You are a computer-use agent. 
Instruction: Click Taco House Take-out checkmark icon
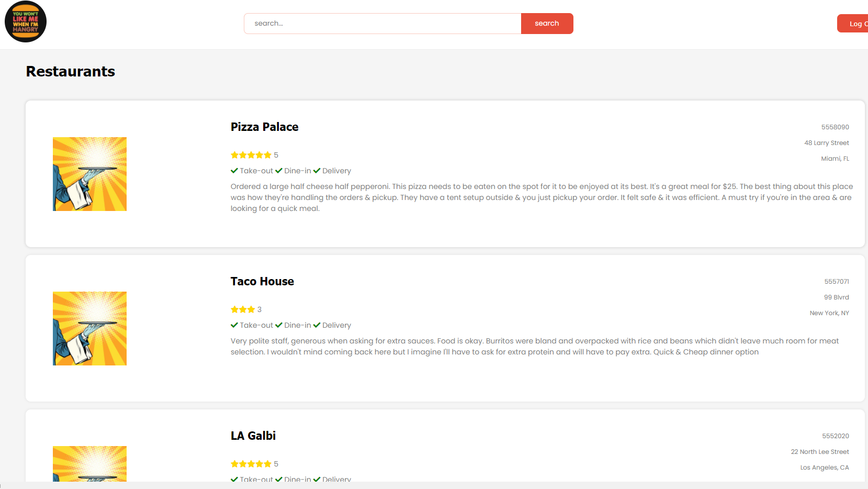tap(234, 325)
